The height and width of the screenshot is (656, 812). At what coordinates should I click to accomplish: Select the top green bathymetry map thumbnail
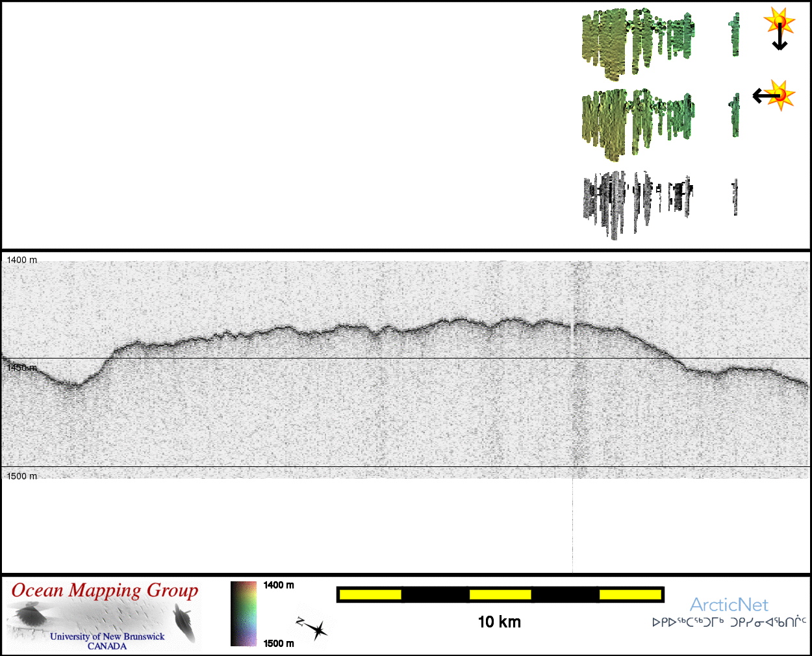[x=637, y=41]
